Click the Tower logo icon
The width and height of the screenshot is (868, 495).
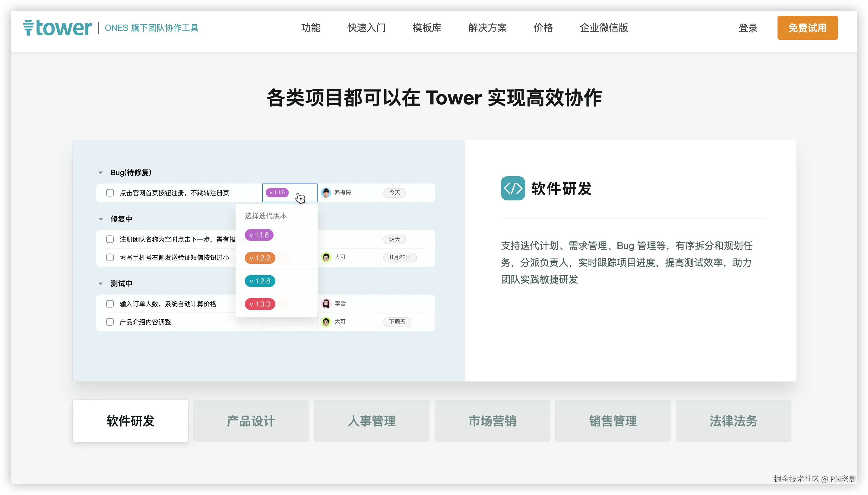29,28
